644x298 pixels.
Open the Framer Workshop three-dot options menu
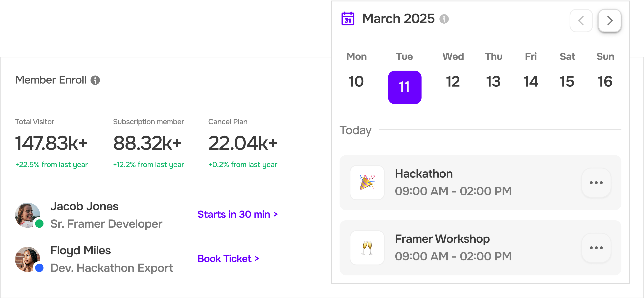coord(596,247)
